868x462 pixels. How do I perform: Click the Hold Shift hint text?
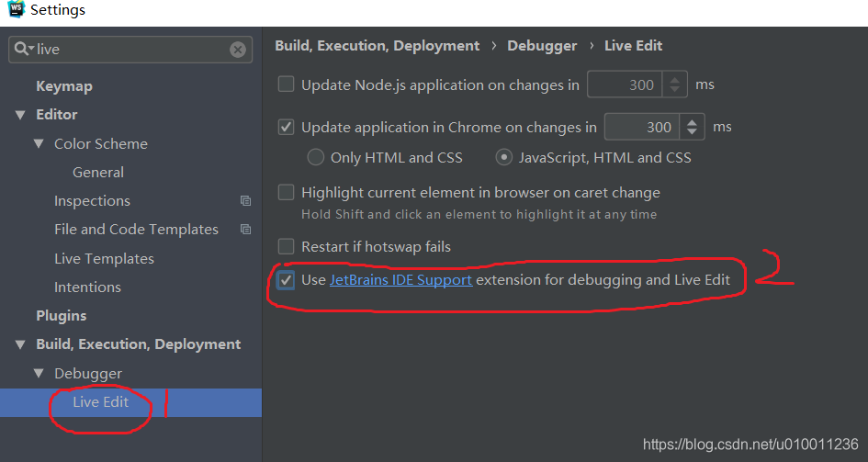(479, 215)
